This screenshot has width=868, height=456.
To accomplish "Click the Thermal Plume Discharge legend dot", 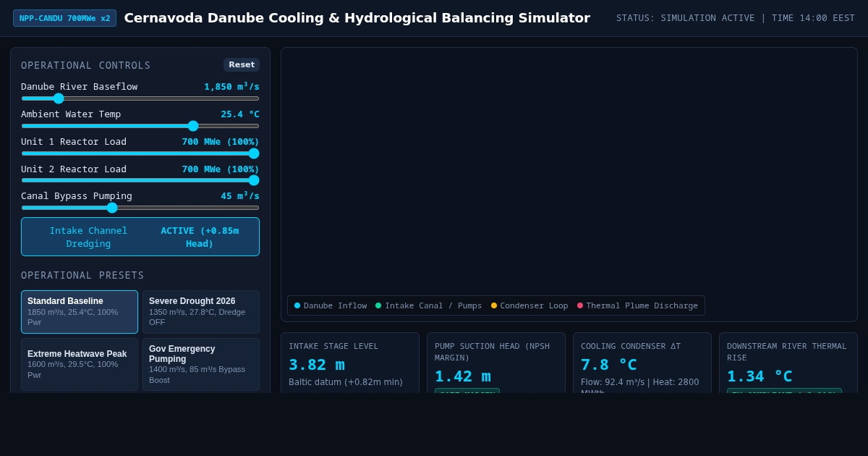I will [x=580, y=305].
